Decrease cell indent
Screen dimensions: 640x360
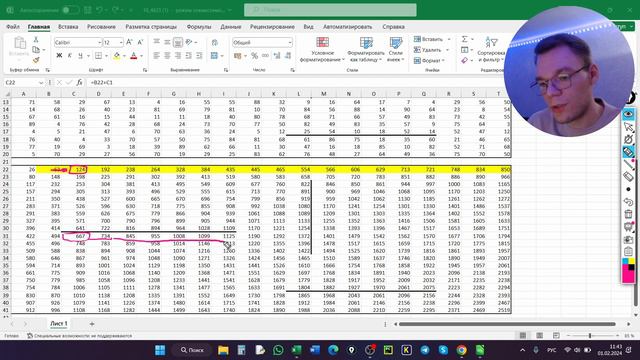tap(189, 56)
